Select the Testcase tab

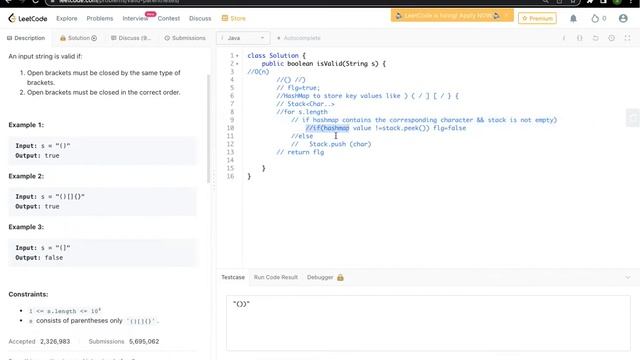[233, 277]
